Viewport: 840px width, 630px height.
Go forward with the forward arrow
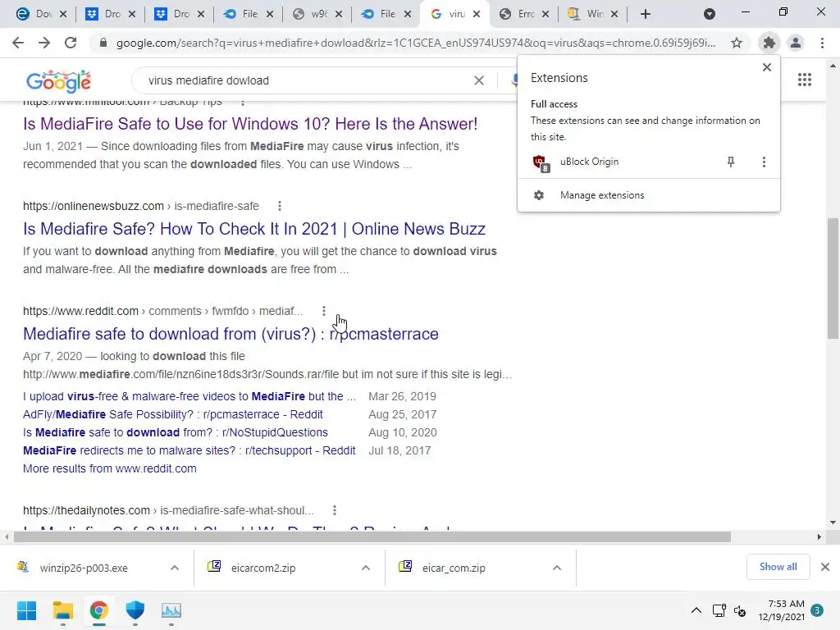(x=44, y=43)
